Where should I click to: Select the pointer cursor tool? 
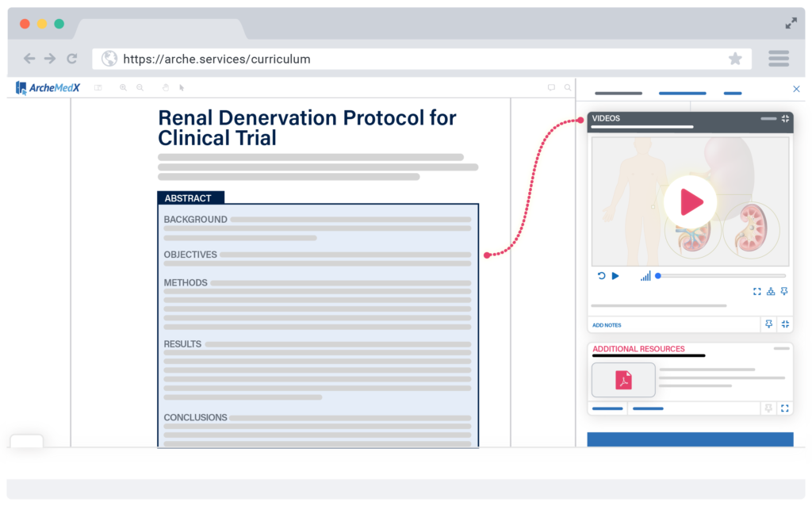coord(182,87)
